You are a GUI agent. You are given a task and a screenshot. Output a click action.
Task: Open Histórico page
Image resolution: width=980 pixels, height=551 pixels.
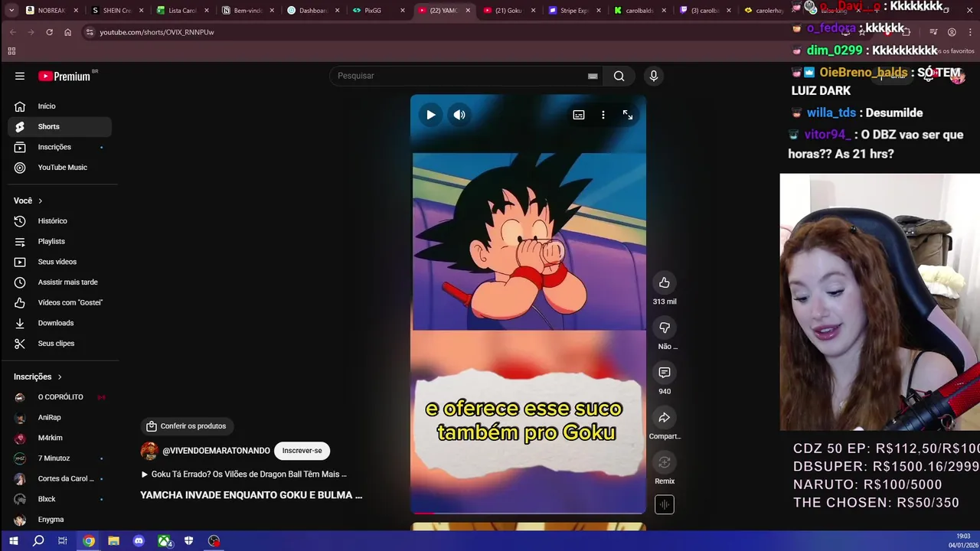[60, 221]
